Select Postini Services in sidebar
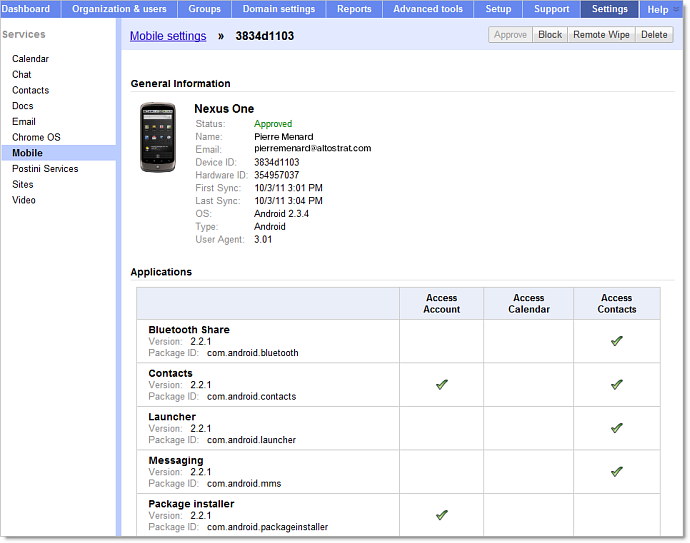 [x=45, y=169]
